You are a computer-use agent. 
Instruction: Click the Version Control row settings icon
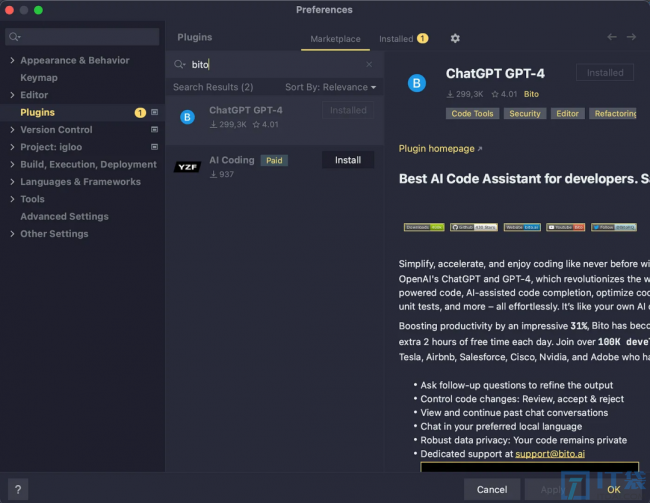[155, 130]
